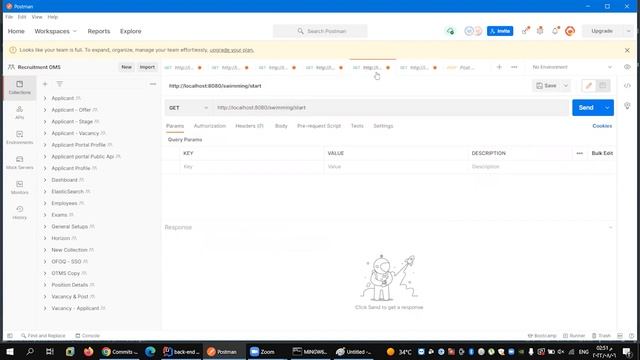Click the Import button
The image size is (640, 360).
[147, 67]
